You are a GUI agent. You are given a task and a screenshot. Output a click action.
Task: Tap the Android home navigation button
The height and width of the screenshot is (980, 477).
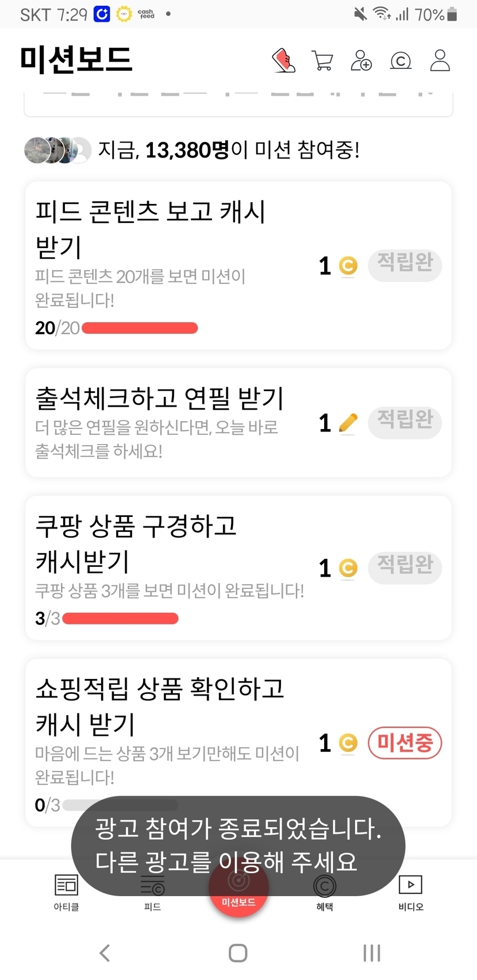(x=238, y=954)
